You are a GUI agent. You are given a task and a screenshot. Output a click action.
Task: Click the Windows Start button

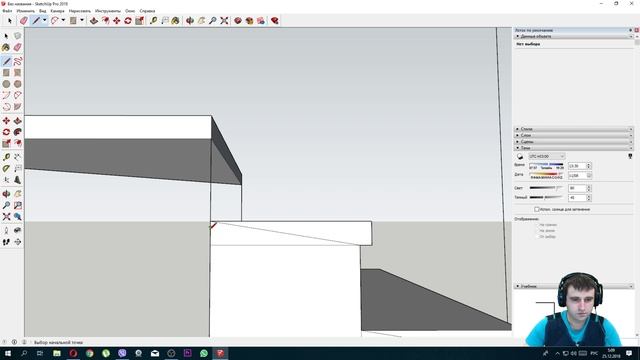pos(7,353)
